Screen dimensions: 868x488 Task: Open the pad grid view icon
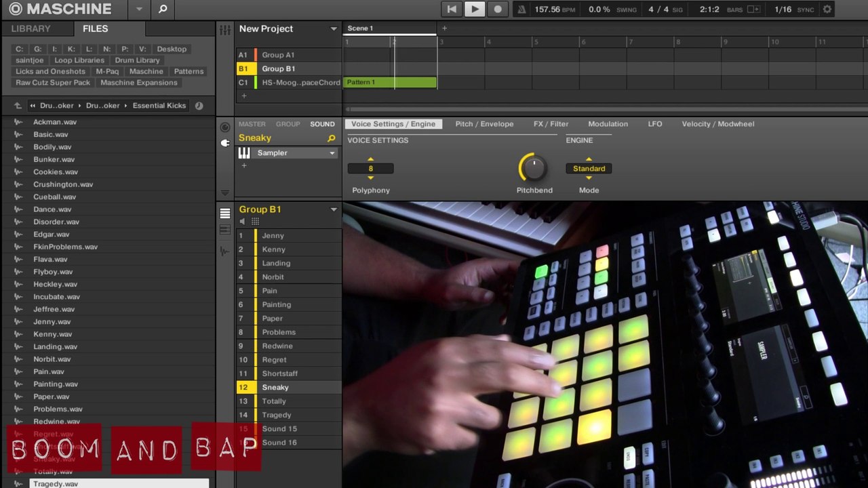point(255,222)
